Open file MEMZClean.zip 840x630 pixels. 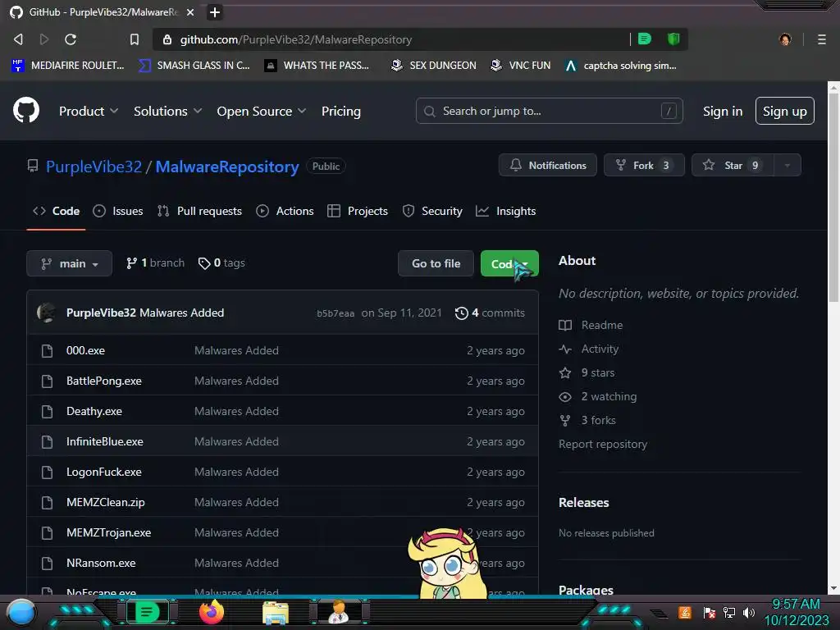tap(106, 503)
